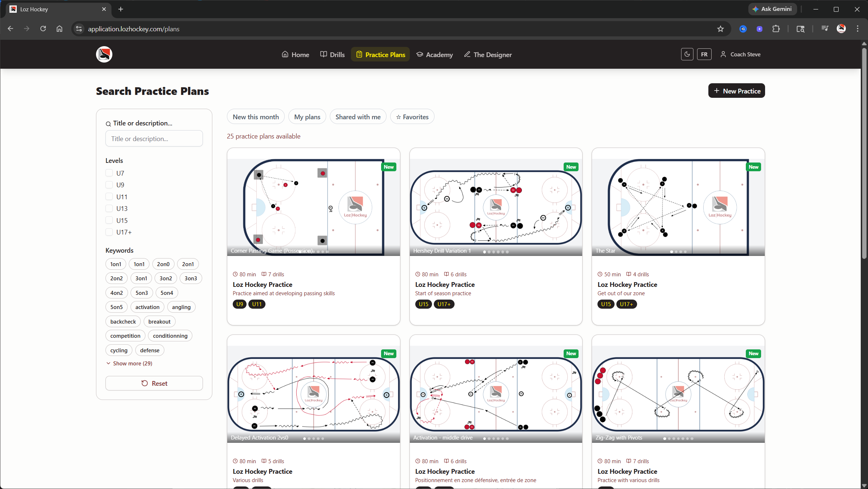Expand Show more (29) keywords
This screenshot has height=489, width=868.
click(129, 363)
